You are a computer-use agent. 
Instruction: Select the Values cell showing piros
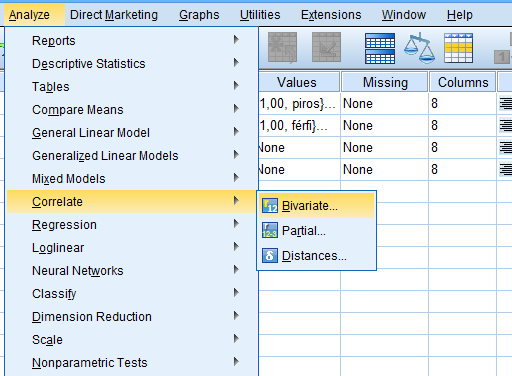pyautogui.click(x=299, y=104)
